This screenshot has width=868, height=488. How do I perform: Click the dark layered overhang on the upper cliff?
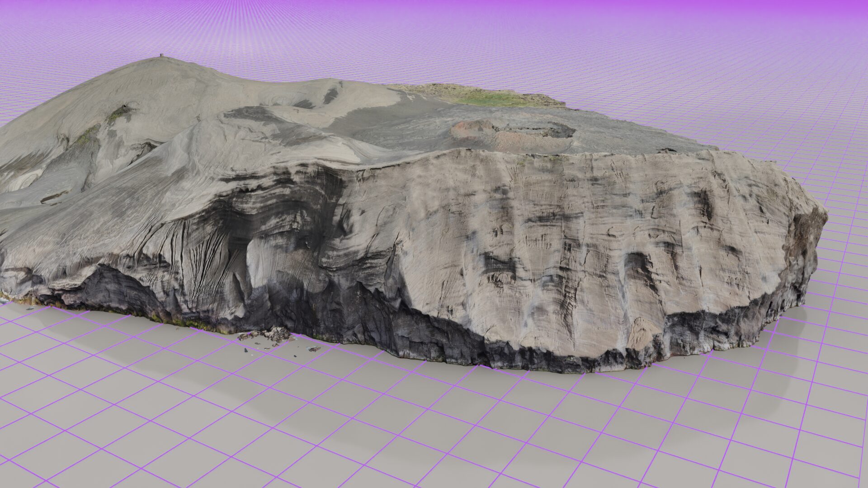280,194
